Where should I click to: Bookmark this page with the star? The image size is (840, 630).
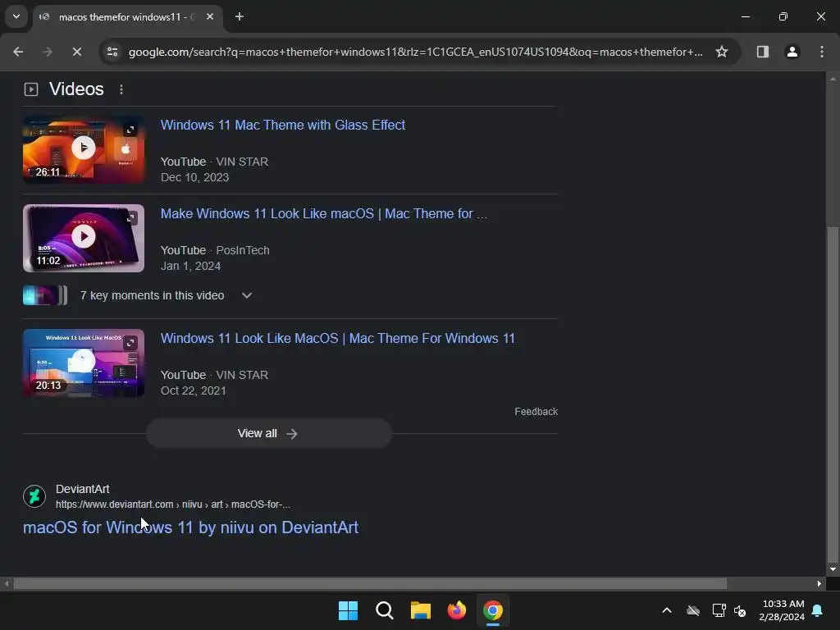pyautogui.click(x=722, y=52)
